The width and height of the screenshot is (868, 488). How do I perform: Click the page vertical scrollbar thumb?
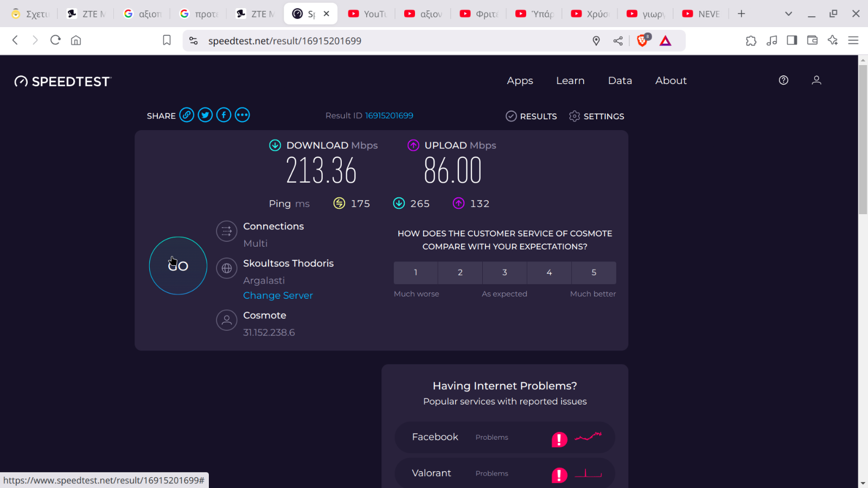[x=863, y=140]
